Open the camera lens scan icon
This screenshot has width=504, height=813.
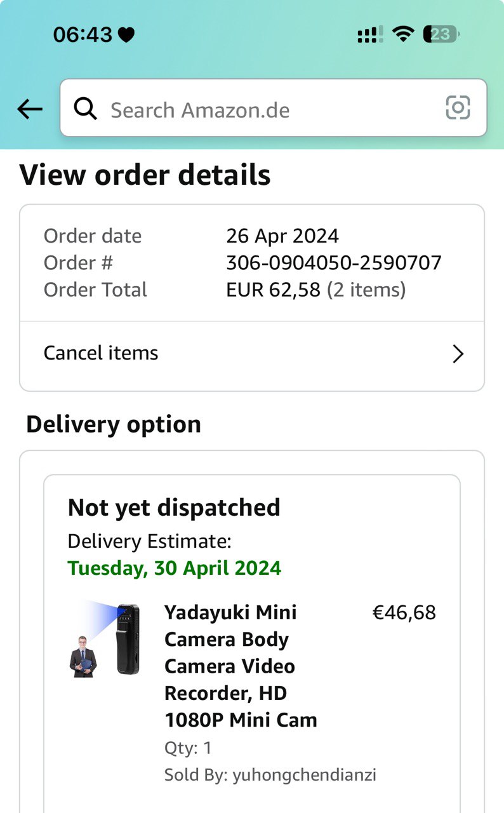coord(458,107)
